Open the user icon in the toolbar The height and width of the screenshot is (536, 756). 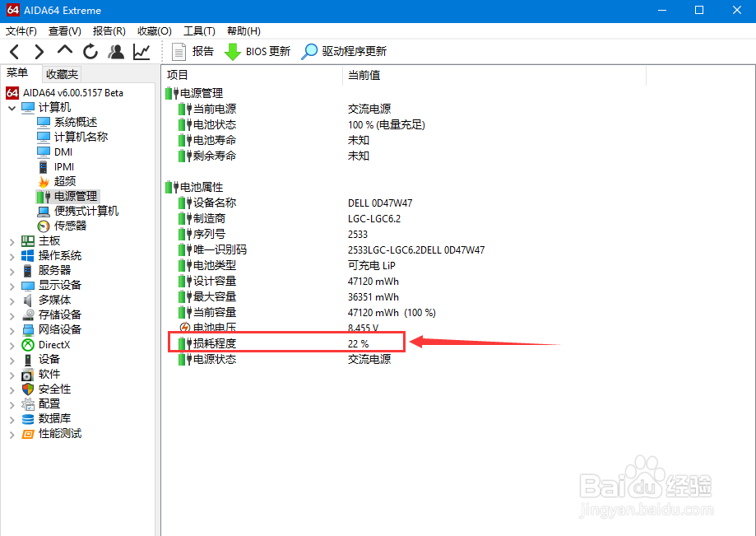pos(116,52)
